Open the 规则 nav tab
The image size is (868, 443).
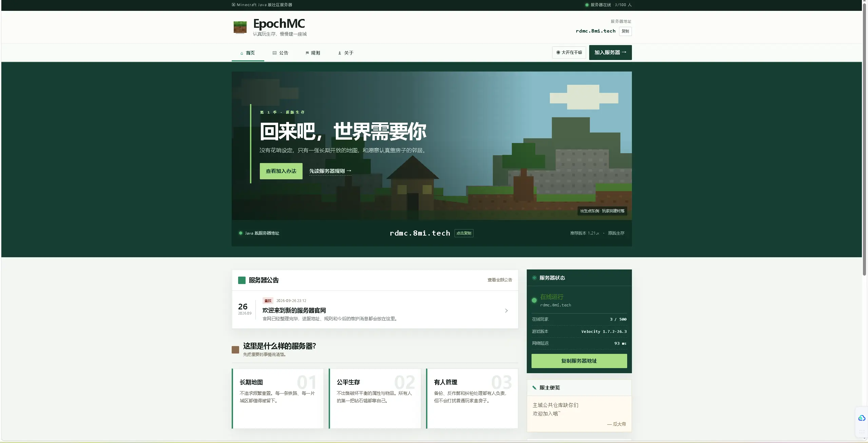[313, 53]
